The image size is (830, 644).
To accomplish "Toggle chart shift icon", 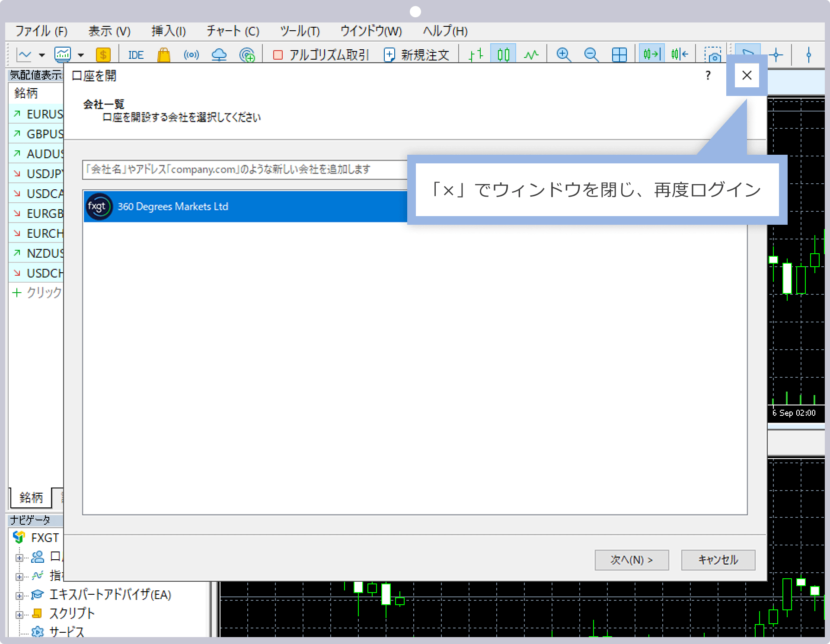I will [680, 54].
